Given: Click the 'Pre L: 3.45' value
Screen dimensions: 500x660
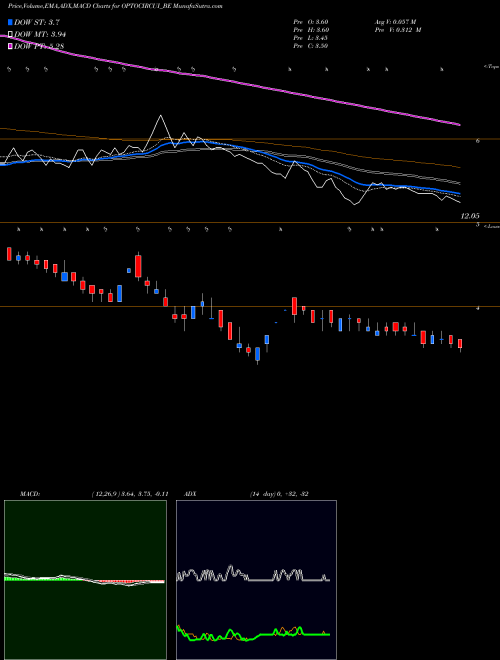Looking at the screenshot, I should [311, 38].
